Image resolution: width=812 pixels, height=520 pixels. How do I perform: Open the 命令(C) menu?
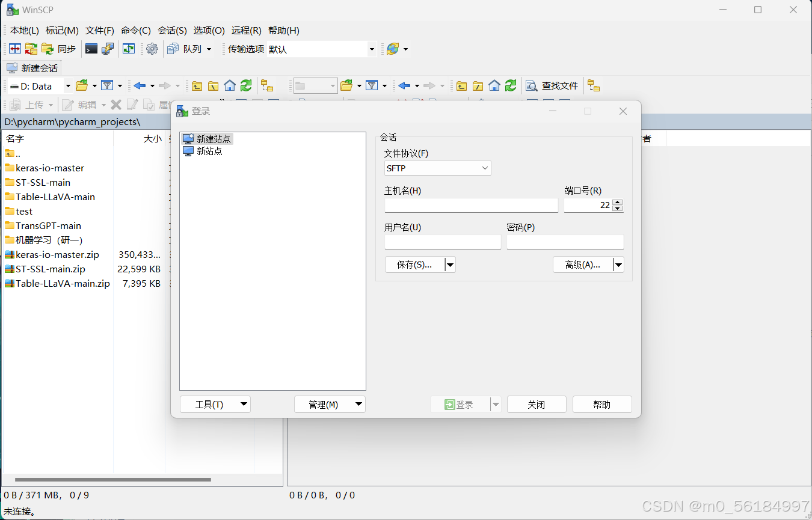pyautogui.click(x=136, y=31)
